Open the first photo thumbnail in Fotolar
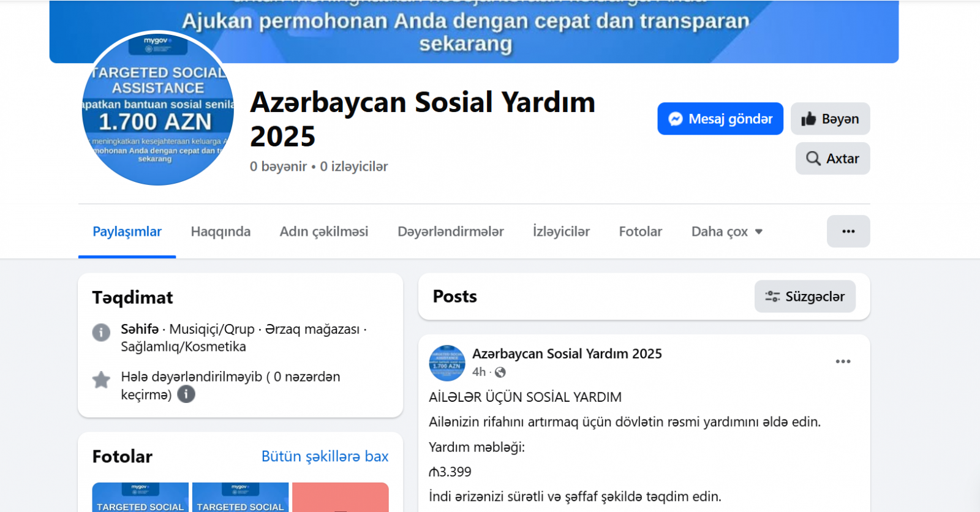 tap(140, 497)
